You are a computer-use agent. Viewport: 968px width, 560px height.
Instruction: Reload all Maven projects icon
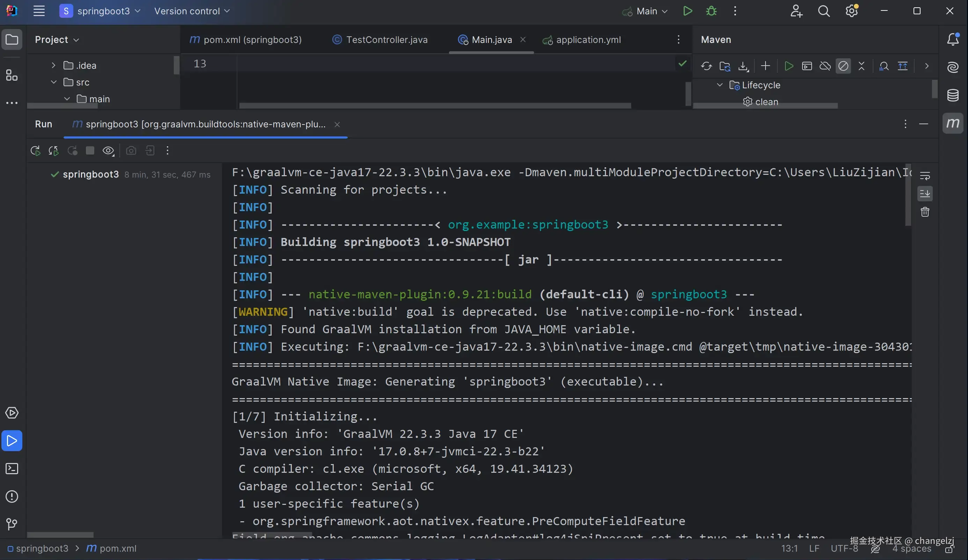(706, 66)
